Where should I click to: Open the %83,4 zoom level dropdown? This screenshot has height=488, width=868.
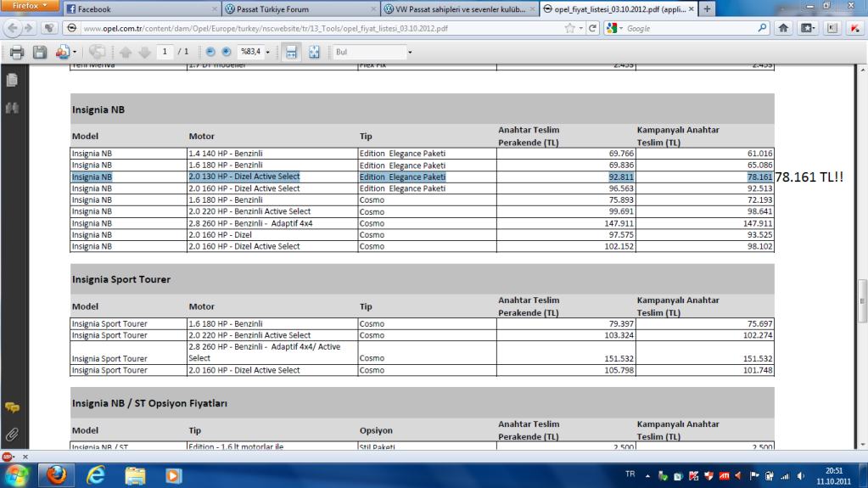point(268,52)
